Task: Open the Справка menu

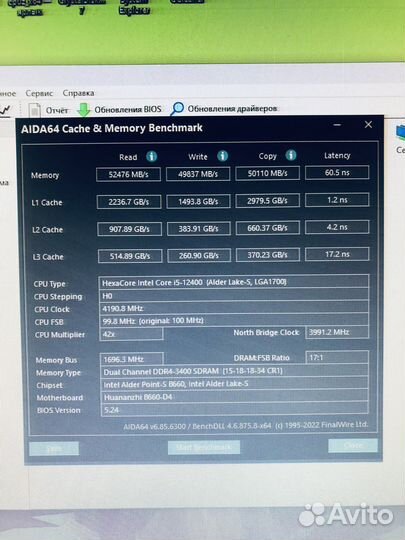Action: [79, 93]
